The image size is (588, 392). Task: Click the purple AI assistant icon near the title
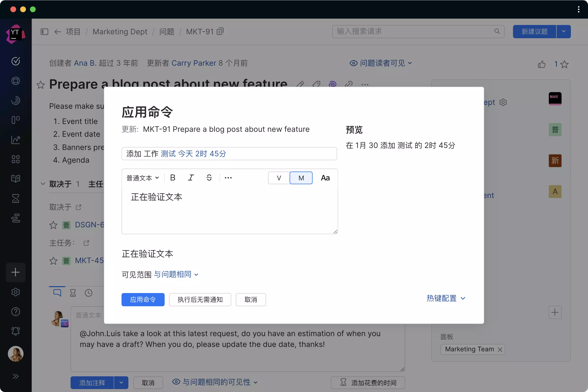(x=332, y=84)
